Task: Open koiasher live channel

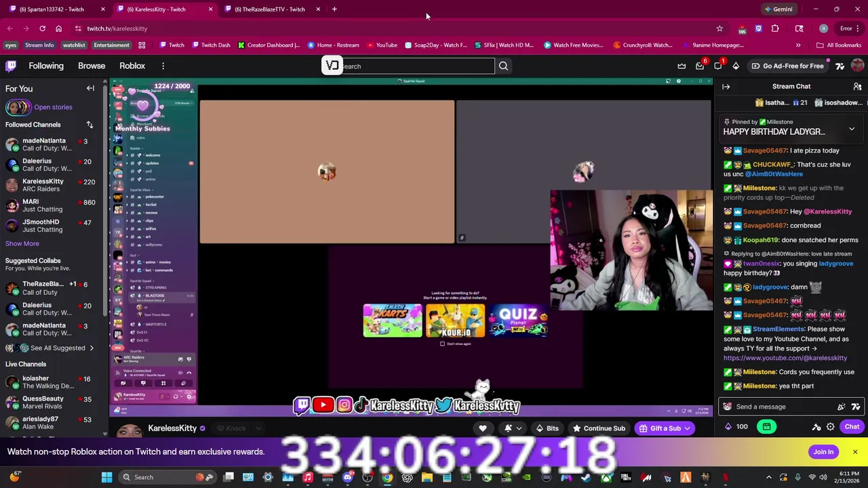Action: coord(51,382)
